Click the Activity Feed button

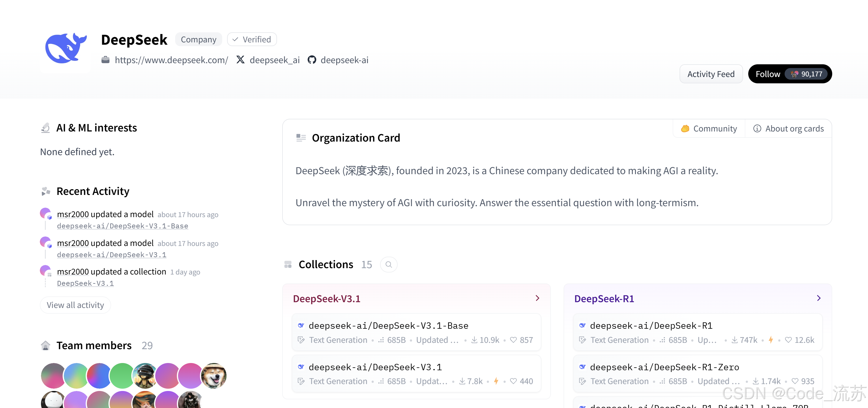(711, 74)
